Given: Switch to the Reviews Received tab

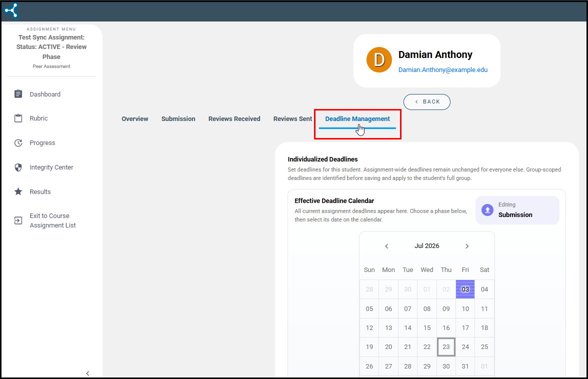Looking at the screenshot, I should click(234, 119).
